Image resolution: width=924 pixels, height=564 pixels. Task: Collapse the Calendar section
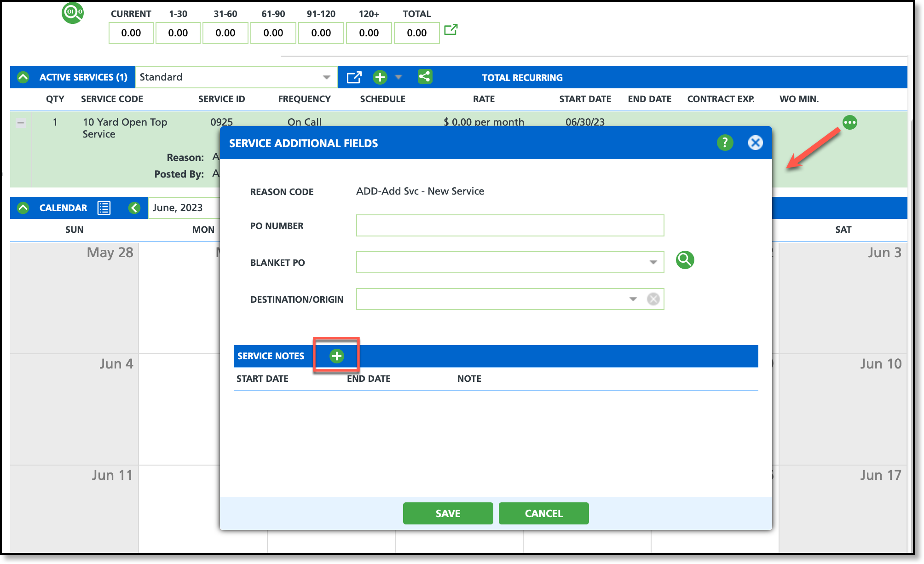23,208
